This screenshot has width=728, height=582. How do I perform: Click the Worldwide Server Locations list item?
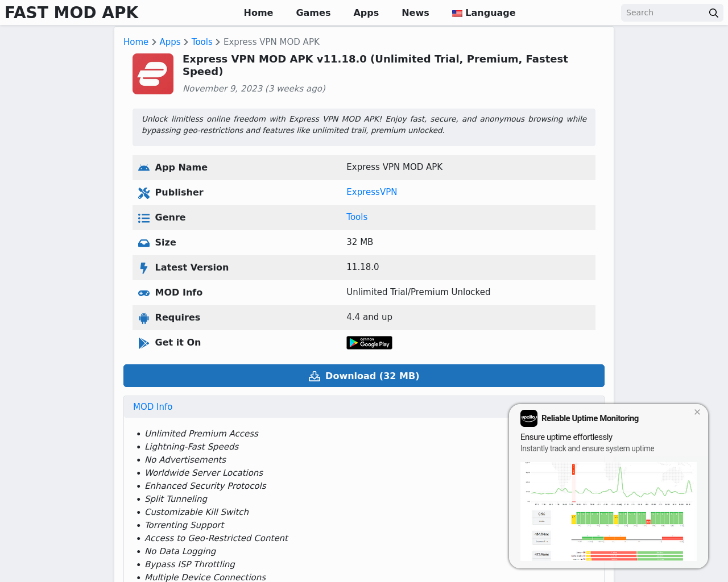pos(204,473)
